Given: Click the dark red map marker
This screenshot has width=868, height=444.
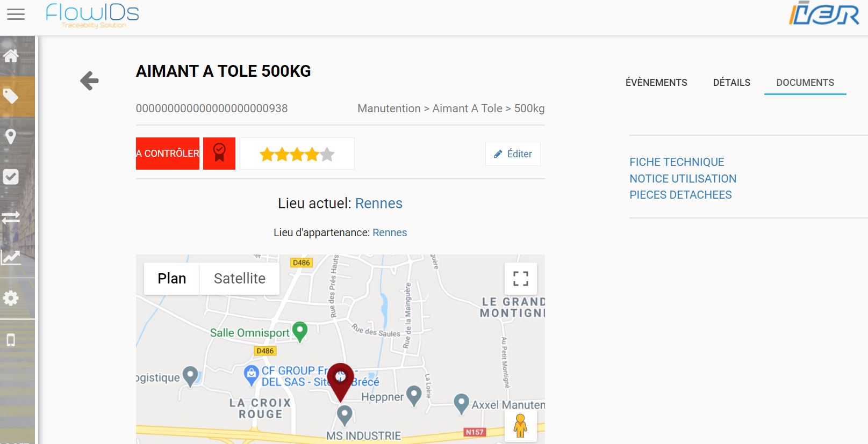Looking at the screenshot, I should pos(340,379).
